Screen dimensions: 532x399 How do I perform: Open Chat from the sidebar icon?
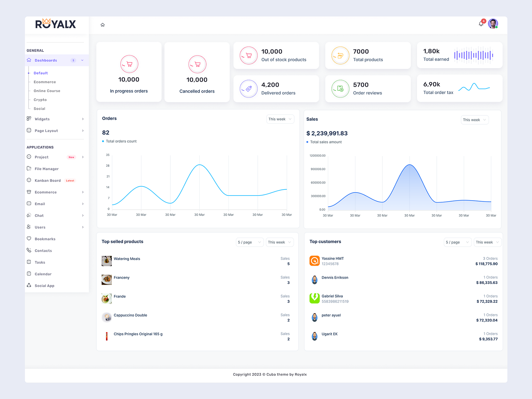29,215
